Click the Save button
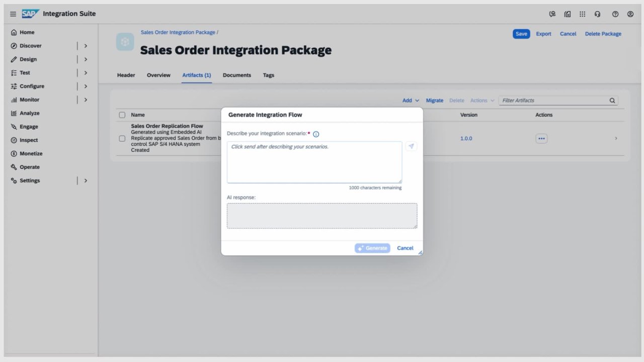644x362 pixels. click(522, 34)
